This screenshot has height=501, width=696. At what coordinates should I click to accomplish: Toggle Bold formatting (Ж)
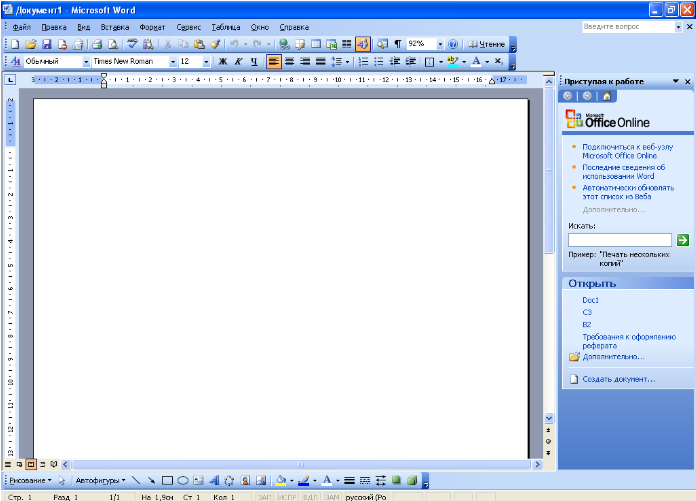[x=223, y=61]
